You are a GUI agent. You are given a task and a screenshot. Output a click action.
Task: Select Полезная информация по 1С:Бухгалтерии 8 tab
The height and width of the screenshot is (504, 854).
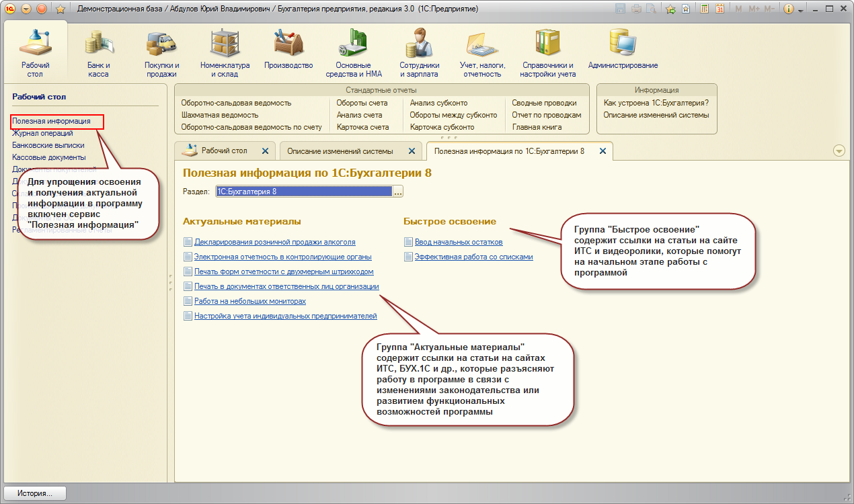click(509, 151)
